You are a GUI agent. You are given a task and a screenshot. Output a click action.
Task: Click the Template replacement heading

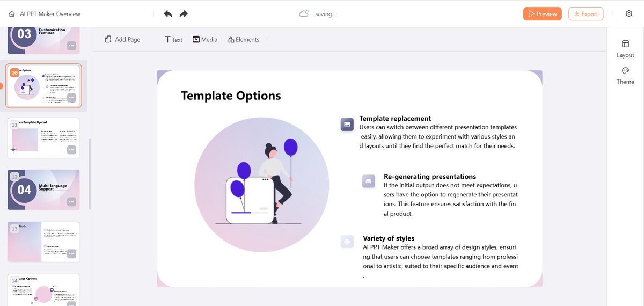395,118
